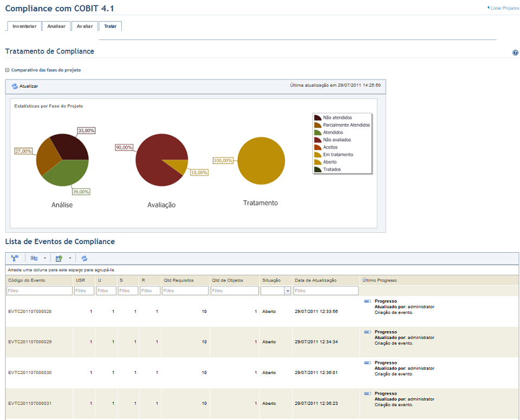Collapse the Comparativo das fases do projeto section
520x420 pixels.
(x=7, y=70)
